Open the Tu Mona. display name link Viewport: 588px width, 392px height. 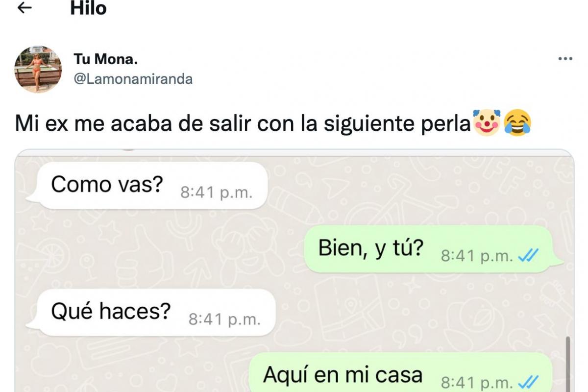(x=105, y=59)
